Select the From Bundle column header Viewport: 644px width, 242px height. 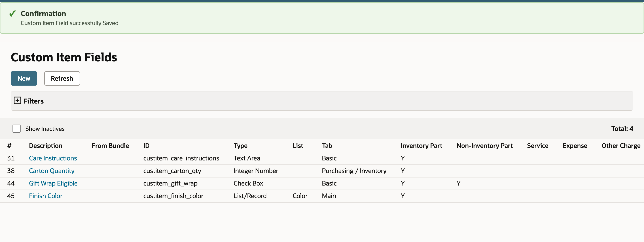pyautogui.click(x=110, y=146)
